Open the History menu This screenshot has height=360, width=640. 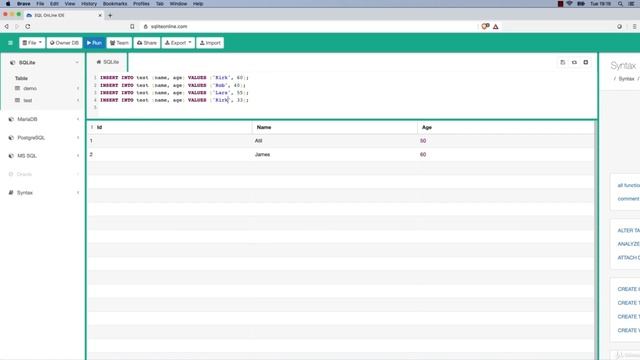89,4
